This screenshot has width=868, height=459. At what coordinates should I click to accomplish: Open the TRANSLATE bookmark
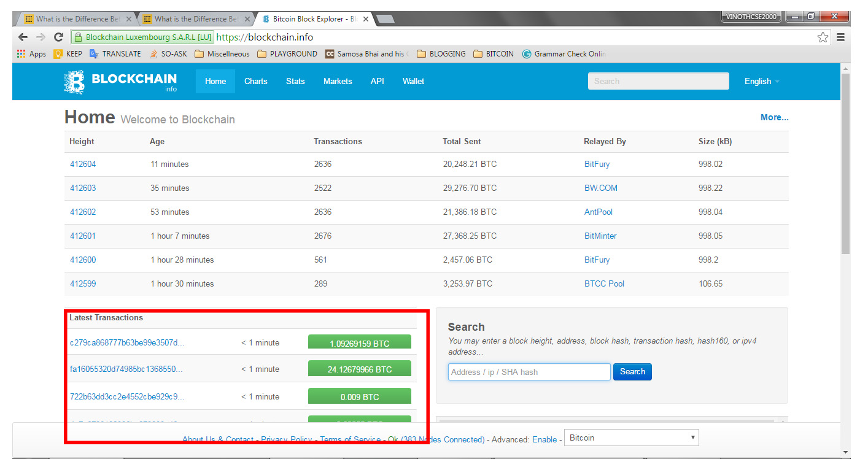(115, 54)
